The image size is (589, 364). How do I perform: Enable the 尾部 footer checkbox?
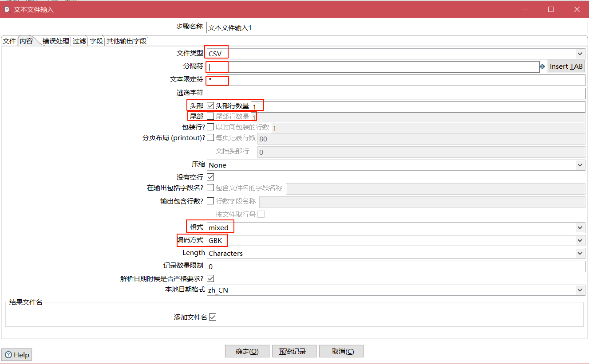pyautogui.click(x=210, y=116)
